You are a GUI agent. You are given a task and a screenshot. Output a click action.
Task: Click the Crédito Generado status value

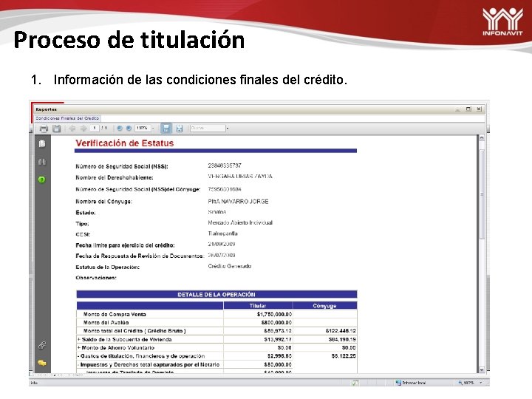pyautogui.click(x=230, y=266)
